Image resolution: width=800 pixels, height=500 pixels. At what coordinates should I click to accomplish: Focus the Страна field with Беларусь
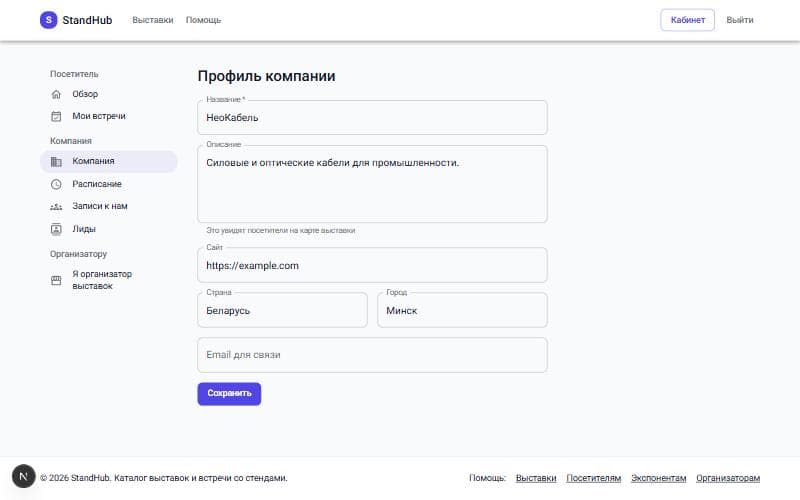(282, 310)
